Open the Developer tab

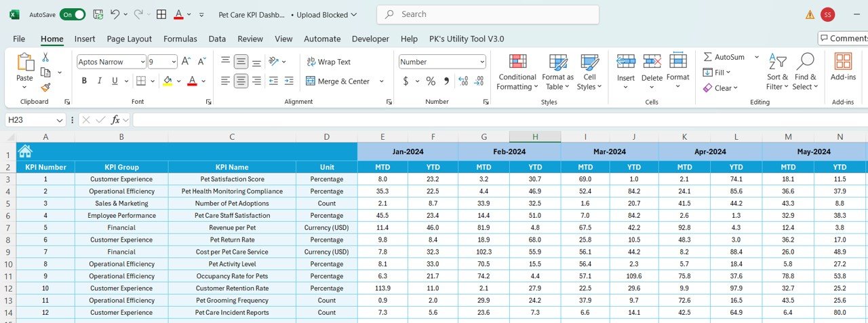370,39
